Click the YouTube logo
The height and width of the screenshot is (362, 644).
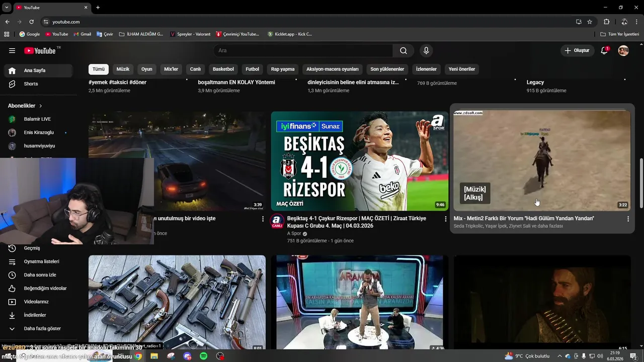[x=40, y=51]
